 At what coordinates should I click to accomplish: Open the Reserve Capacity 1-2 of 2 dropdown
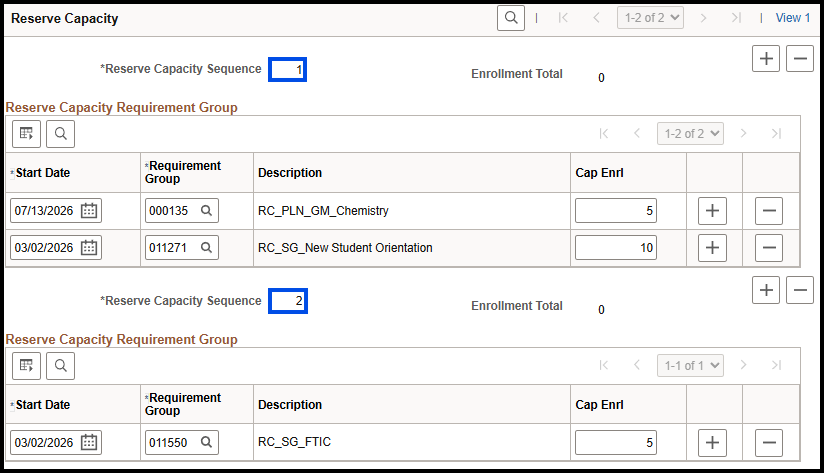(650, 18)
